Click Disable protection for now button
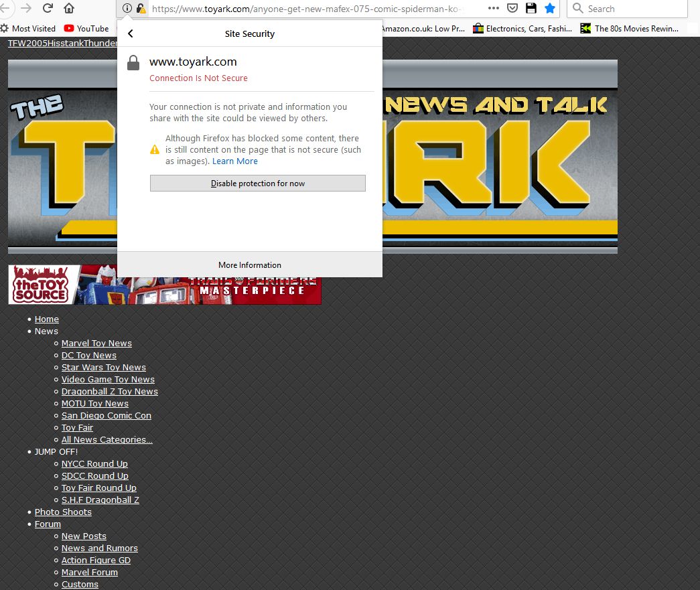The image size is (700, 590). click(x=258, y=183)
